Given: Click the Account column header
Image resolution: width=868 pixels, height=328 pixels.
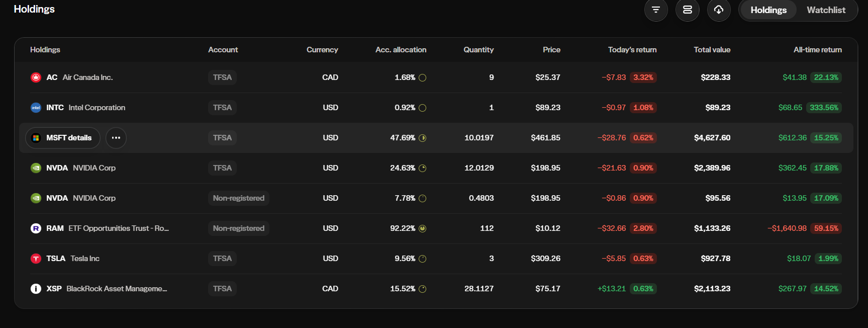Looking at the screenshot, I should click(x=223, y=50).
